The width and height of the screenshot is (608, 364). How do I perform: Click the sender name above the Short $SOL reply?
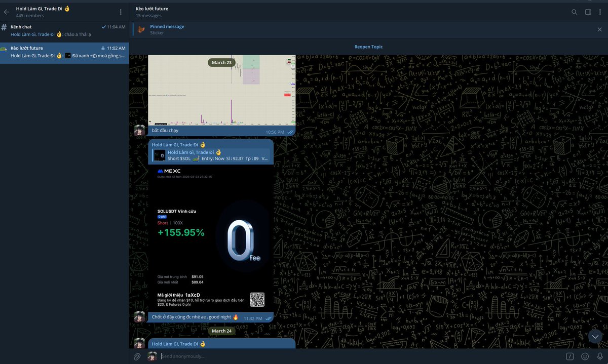[x=178, y=144]
